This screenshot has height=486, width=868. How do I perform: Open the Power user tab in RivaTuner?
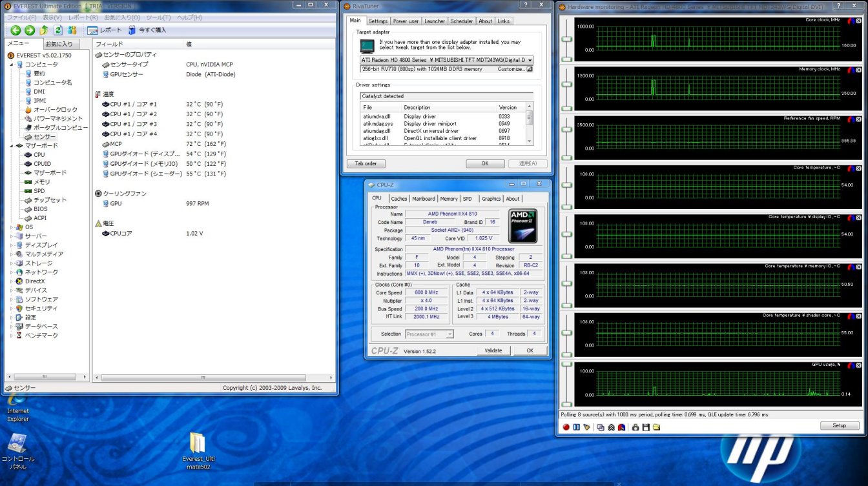coord(407,21)
